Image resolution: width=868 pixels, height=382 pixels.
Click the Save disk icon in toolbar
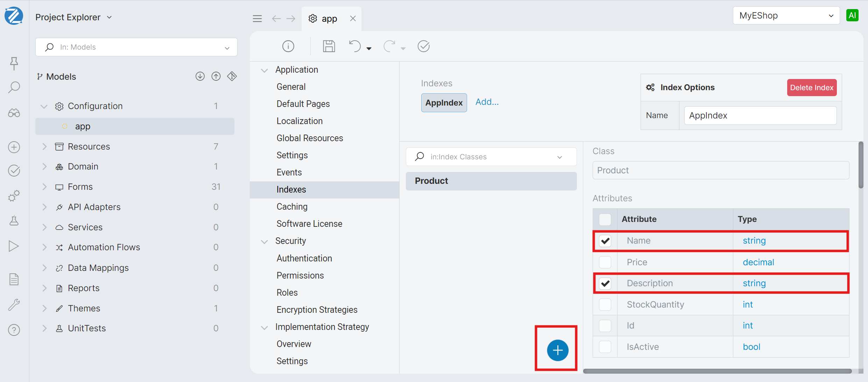tap(329, 46)
